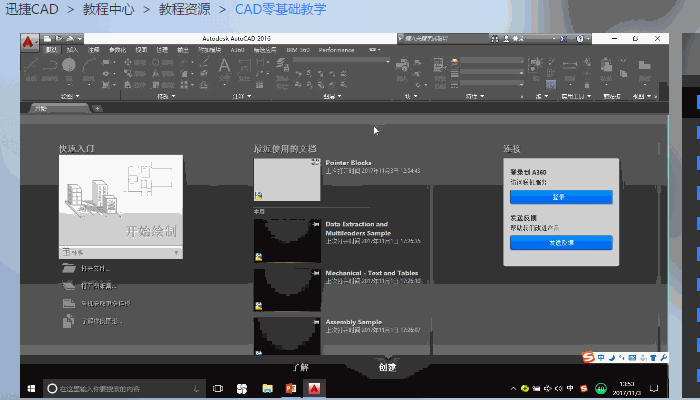Switch to the 了解 Learn page
The height and width of the screenshot is (400, 700).
301,367
